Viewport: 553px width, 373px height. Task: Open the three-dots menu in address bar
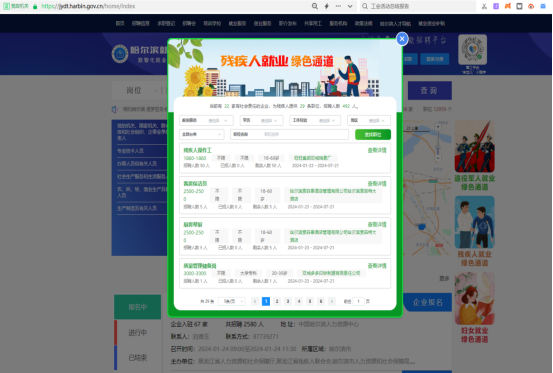338,6
